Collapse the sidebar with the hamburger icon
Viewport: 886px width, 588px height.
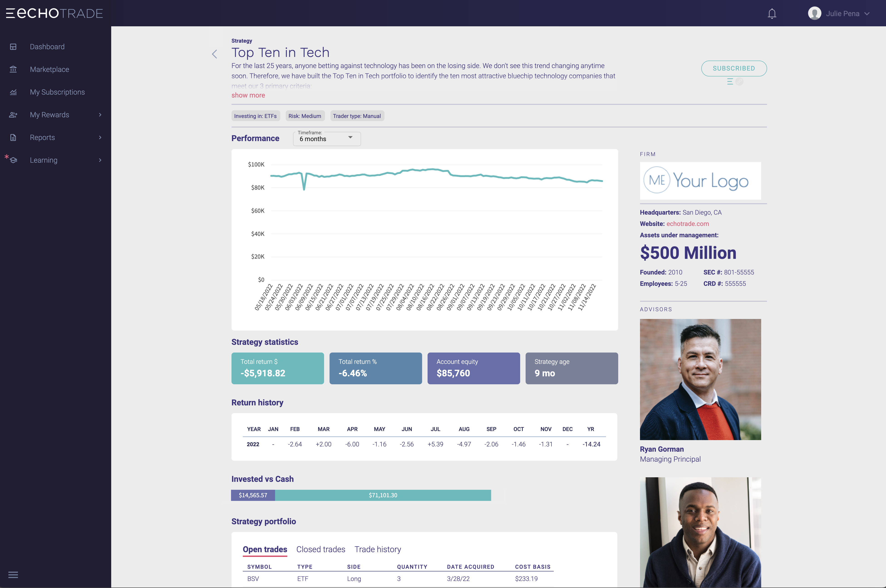[x=14, y=574]
